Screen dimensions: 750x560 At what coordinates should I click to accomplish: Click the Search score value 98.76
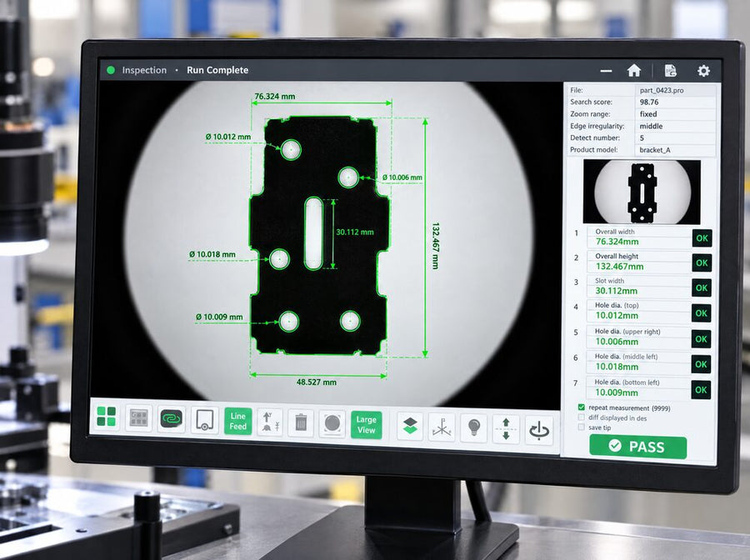tap(649, 102)
